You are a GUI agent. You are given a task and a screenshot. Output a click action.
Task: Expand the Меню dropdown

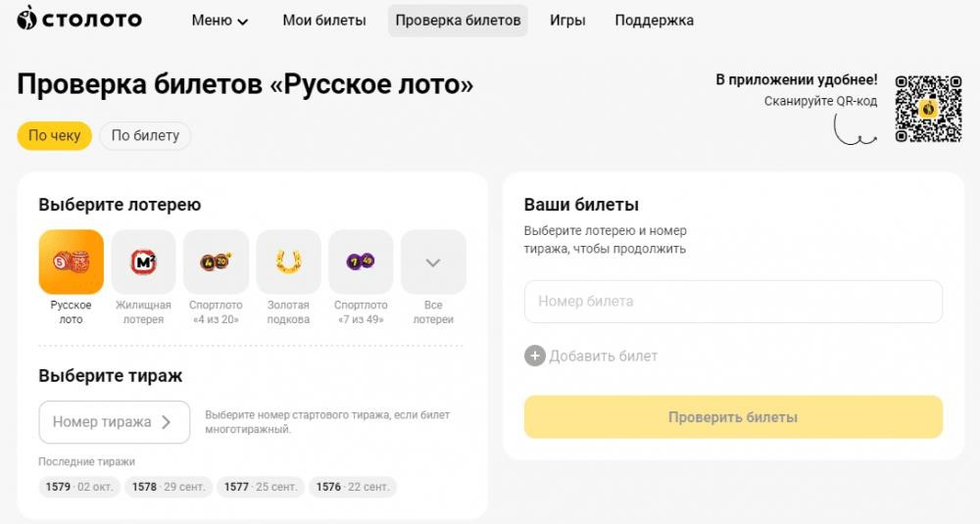(220, 21)
